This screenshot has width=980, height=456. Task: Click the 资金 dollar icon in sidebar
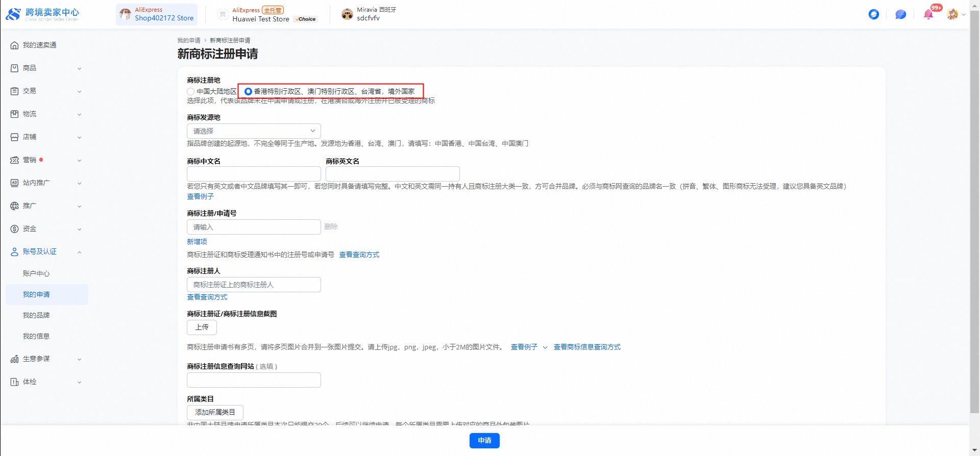14,229
